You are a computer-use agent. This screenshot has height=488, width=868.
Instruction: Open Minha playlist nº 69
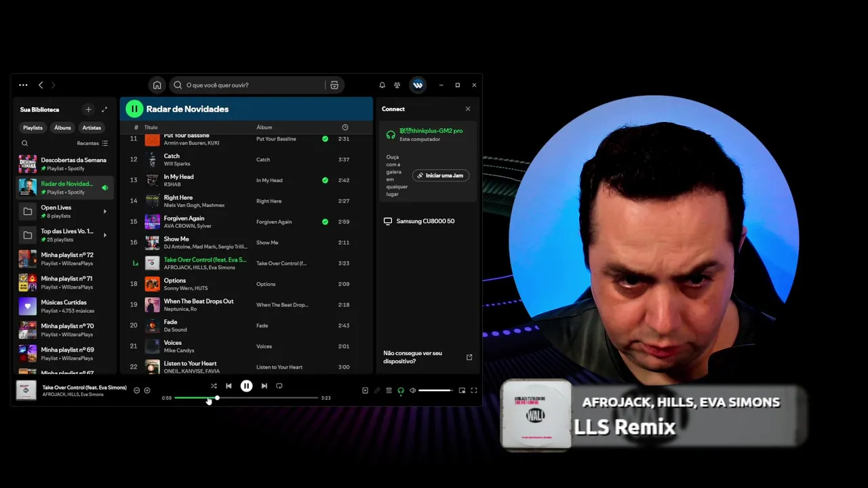[65, 354]
